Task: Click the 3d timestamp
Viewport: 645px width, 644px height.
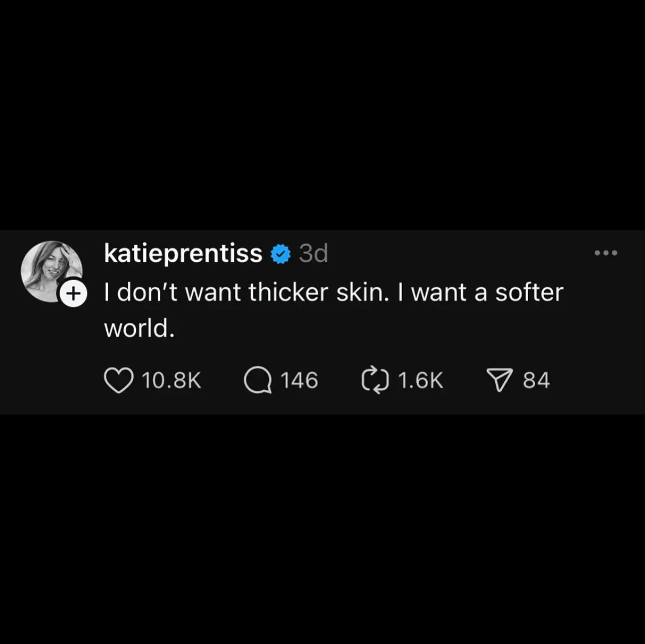Action: coord(313,253)
